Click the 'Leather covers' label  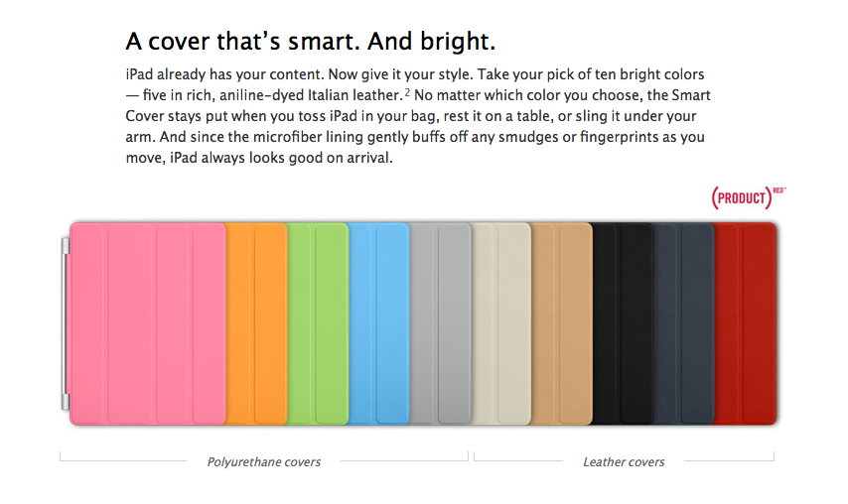624,461
